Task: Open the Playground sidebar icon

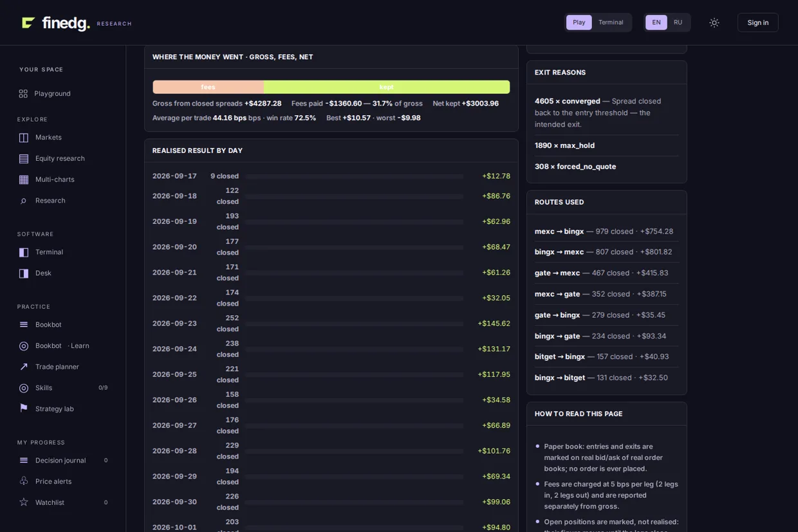Action: pyautogui.click(x=23, y=94)
